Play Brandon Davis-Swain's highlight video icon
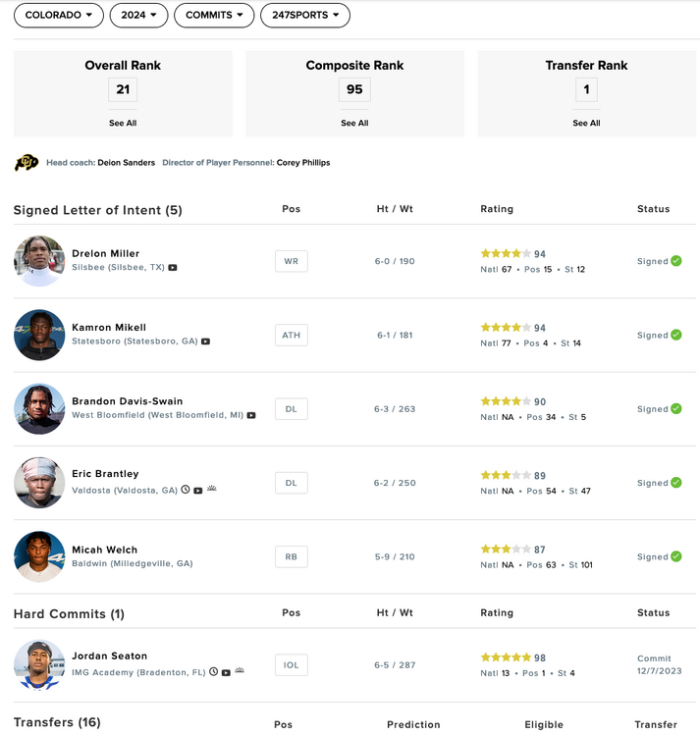 click(251, 415)
